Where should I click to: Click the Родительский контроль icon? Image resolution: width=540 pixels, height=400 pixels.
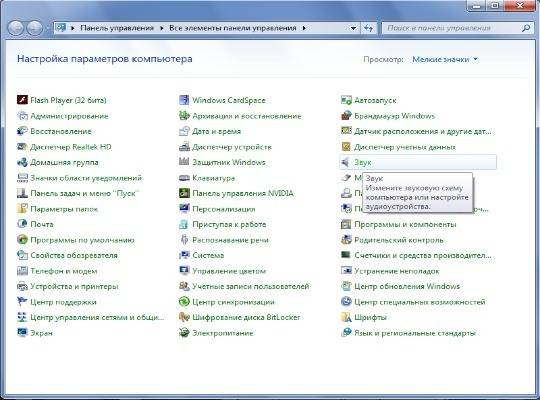(346, 240)
